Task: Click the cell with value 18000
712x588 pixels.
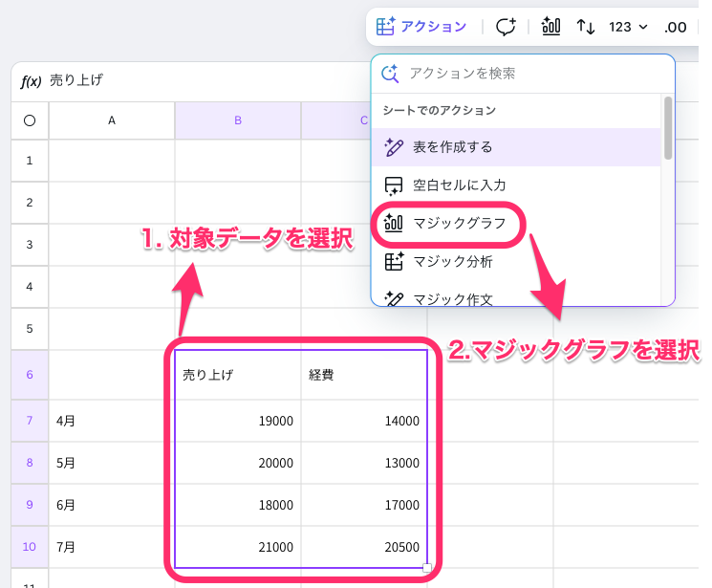Action: tap(238, 505)
